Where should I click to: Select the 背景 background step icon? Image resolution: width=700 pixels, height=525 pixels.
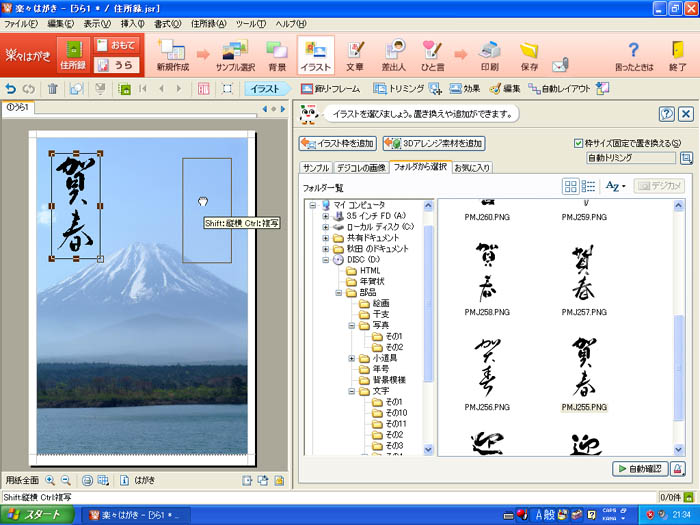pyautogui.click(x=277, y=55)
